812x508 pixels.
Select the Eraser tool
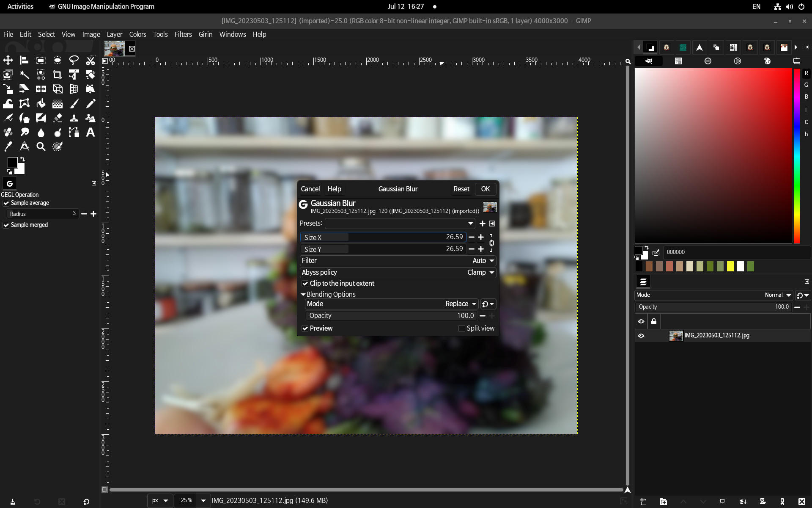[x=58, y=118]
